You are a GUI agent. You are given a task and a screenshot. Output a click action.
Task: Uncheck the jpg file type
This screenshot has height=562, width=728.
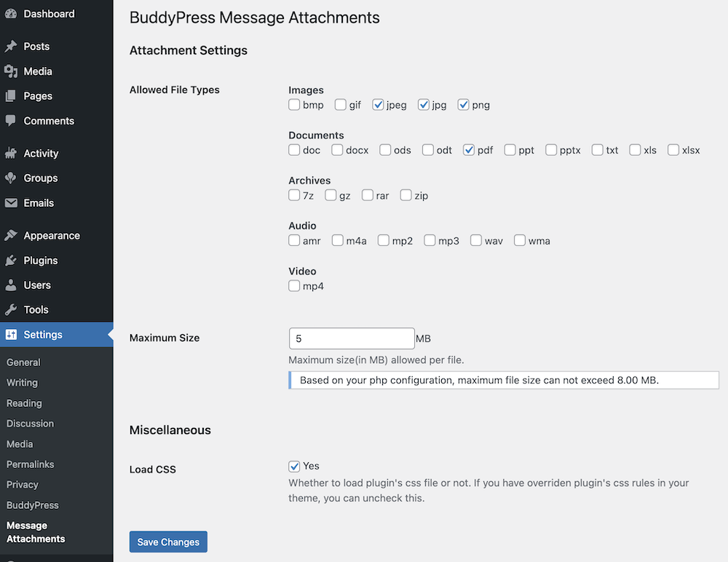click(x=423, y=105)
